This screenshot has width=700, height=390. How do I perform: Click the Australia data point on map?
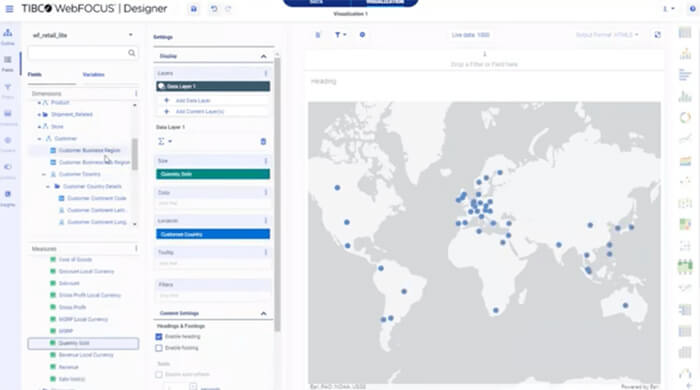pyautogui.click(x=625, y=306)
